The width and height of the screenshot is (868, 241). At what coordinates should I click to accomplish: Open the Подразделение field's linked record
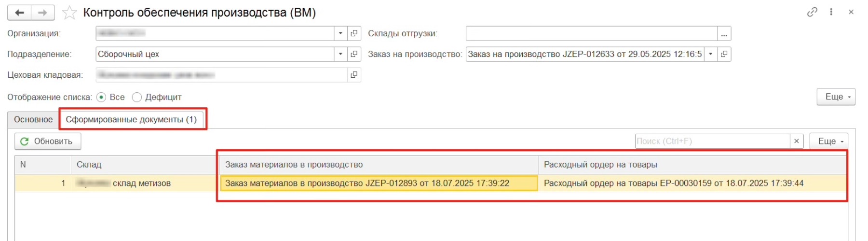(x=354, y=54)
